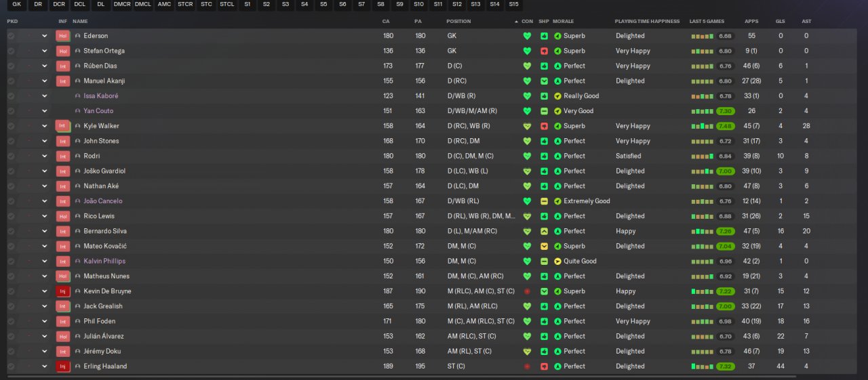Click Erling Haaland's red injury condition icon

click(x=527, y=366)
